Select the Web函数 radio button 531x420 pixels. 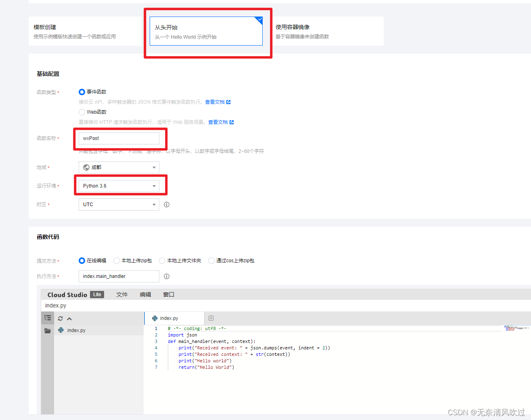point(82,112)
